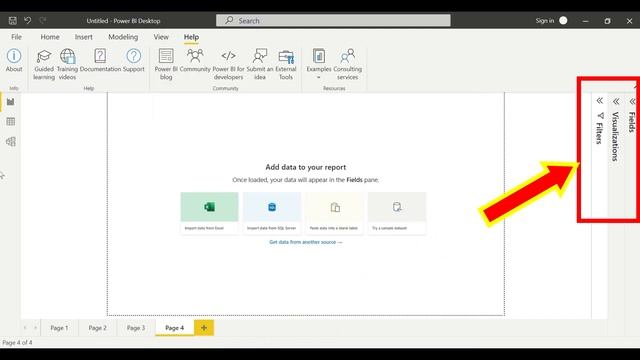The width and height of the screenshot is (640, 360).
Task: Open Training videos
Action: coord(67,64)
